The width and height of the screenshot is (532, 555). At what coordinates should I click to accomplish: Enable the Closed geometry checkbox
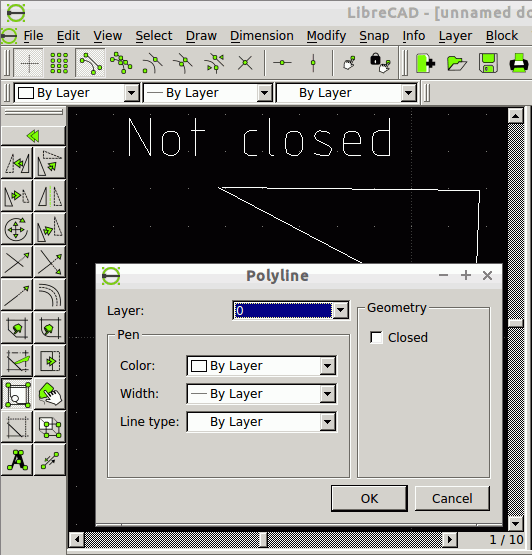click(x=376, y=337)
